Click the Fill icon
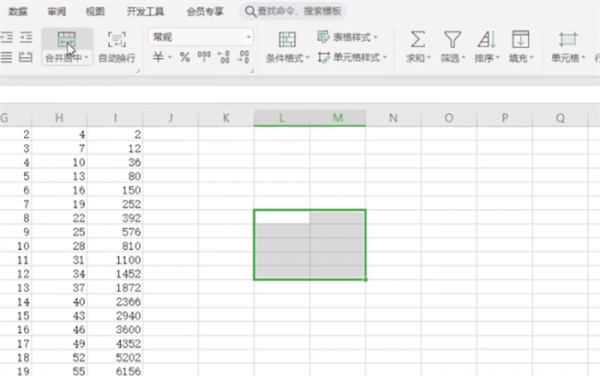Viewport: 600px width, 376px height. point(521,39)
